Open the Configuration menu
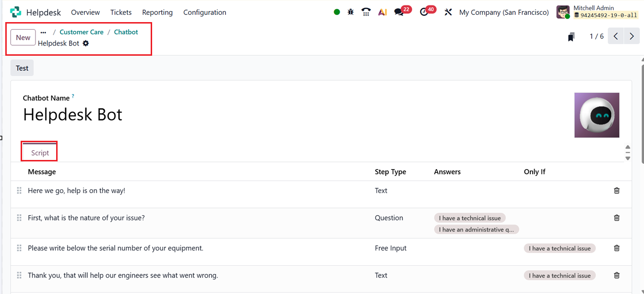The image size is (644, 294). [x=204, y=12]
